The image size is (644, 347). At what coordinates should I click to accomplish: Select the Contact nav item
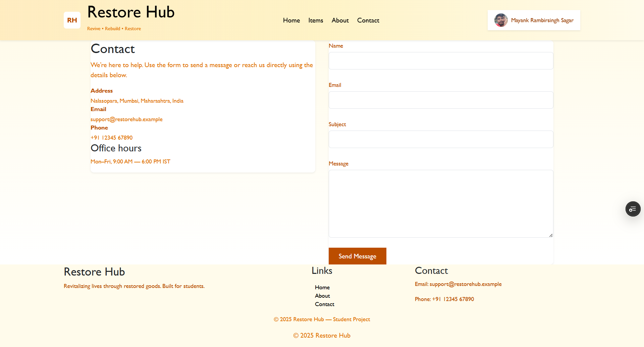point(368,20)
